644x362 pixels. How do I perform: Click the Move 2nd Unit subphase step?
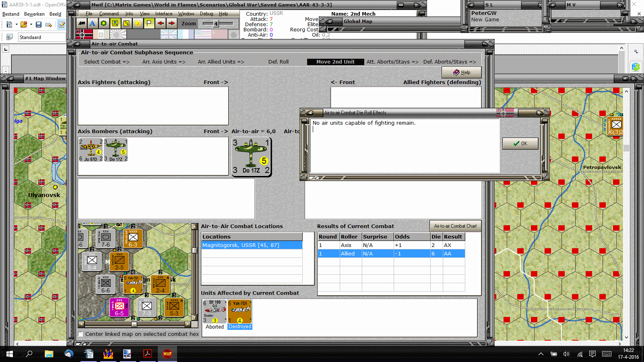335,62
